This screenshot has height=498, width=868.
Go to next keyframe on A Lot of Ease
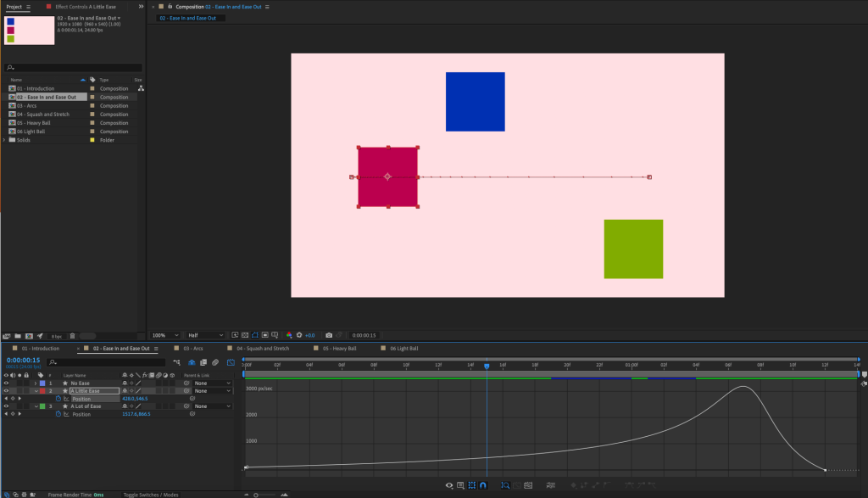coord(19,414)
